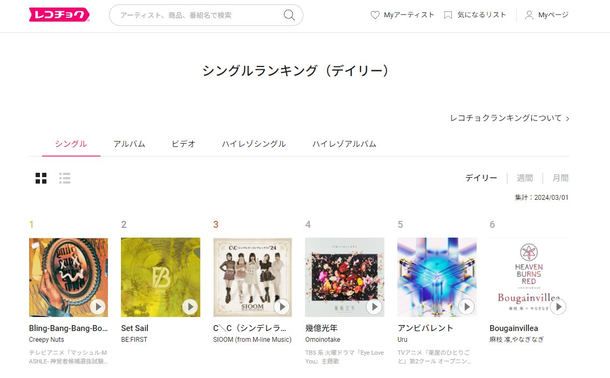Switch to the アルバム tab

pos(129,144)
